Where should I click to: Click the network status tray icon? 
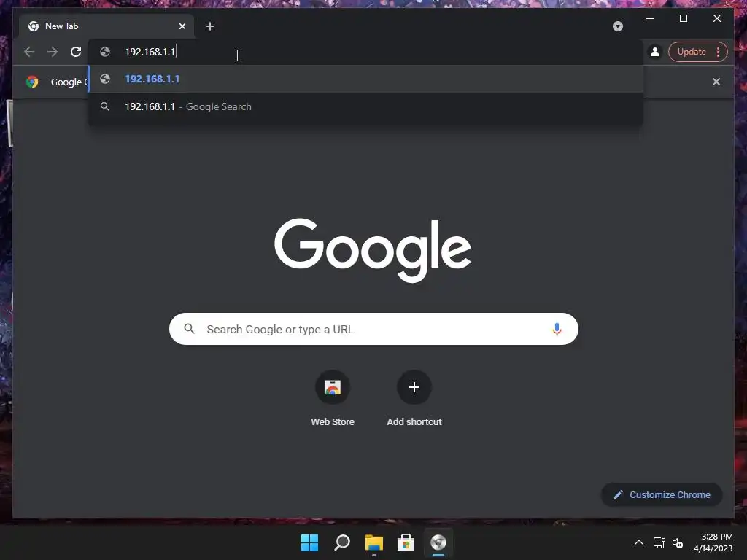pyautogui.click(x=659, y=542)
